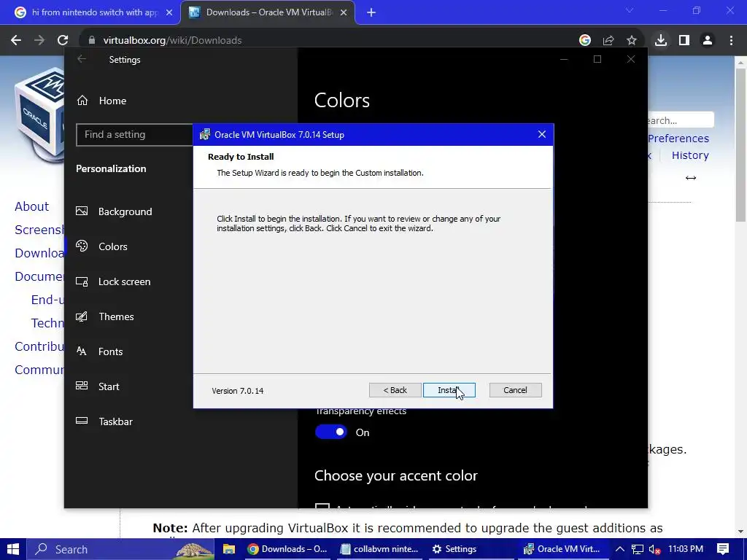Toggle Transparency effects switch off
The image size is (747, 560).
(x=331, y=432)
